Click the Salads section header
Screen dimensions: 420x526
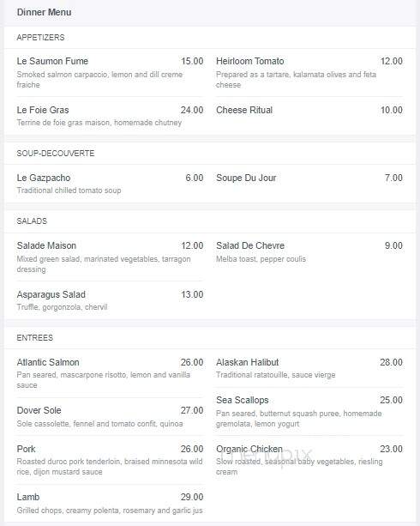click(32, 221)
